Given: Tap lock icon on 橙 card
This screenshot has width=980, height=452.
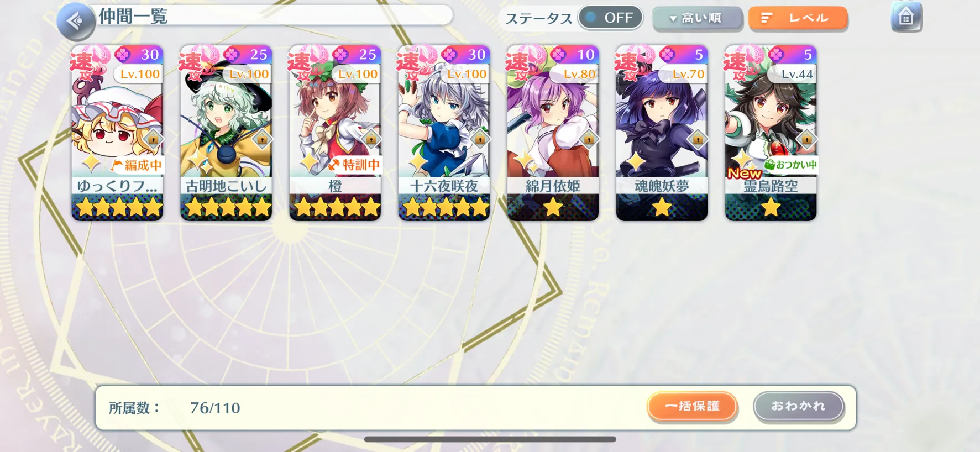Looking at the screenshot, I should 371,139.
